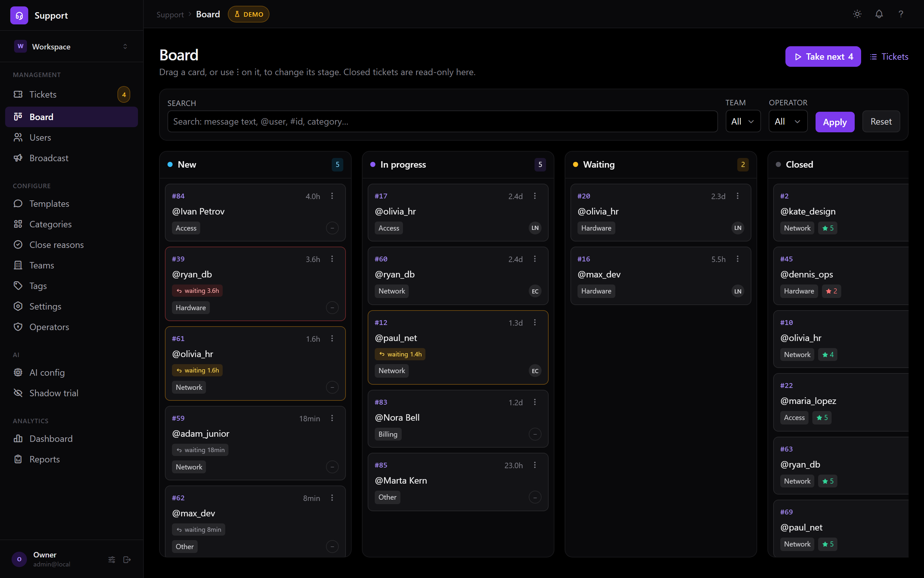924x578 pixels.
Task: Go to Tickets in the sidebar
Action: [x=72, y=94]
